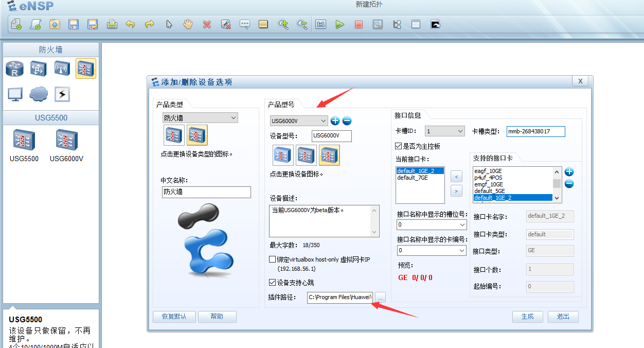Reset zoom with 1:1 icon
This screenshot has width=644, height=348.
(x=321, y=24)
